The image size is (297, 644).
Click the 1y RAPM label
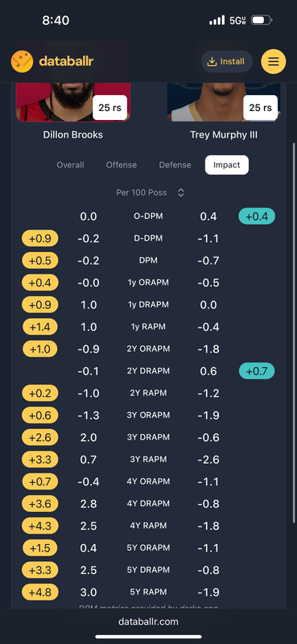148,327
